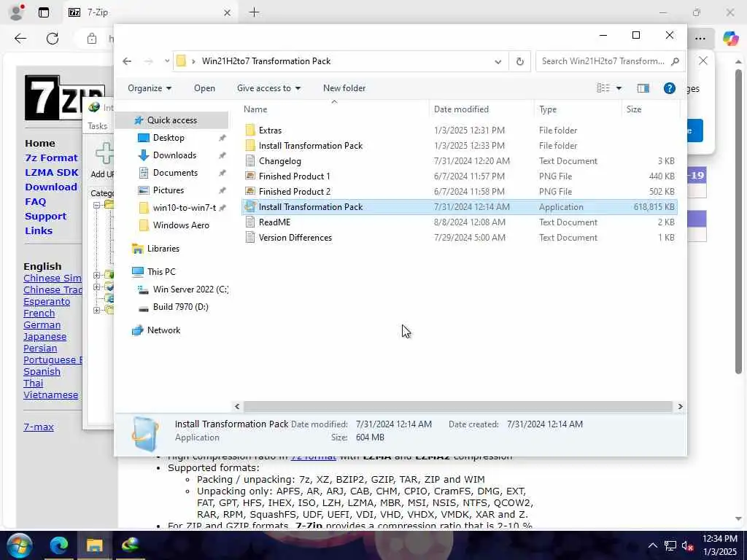Open Microsoft Edge from the taskbar

pos(58,545)
